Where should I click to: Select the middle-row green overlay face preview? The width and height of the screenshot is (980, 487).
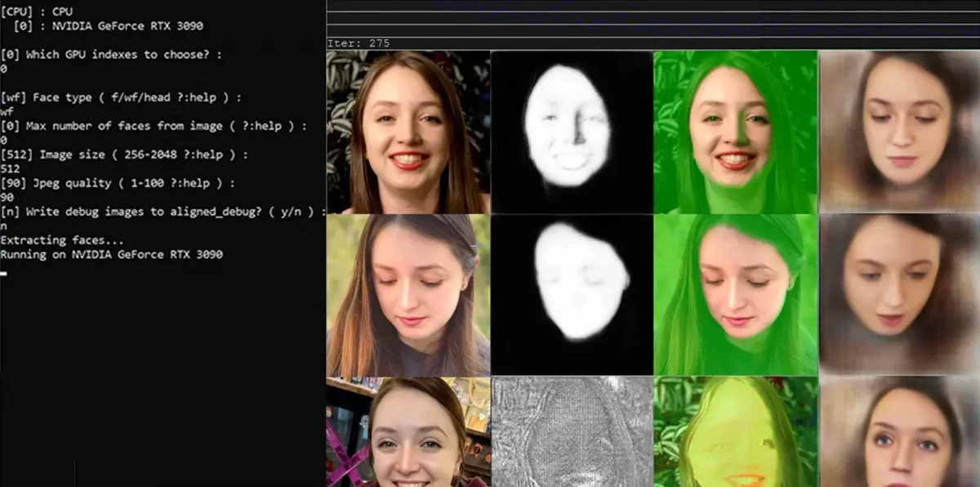click(735, 295)
